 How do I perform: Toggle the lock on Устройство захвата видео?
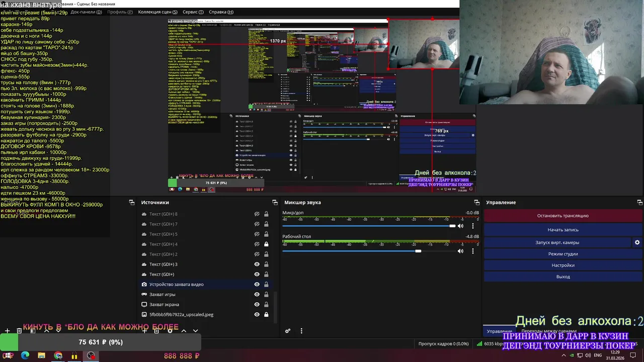click(266, 285)
